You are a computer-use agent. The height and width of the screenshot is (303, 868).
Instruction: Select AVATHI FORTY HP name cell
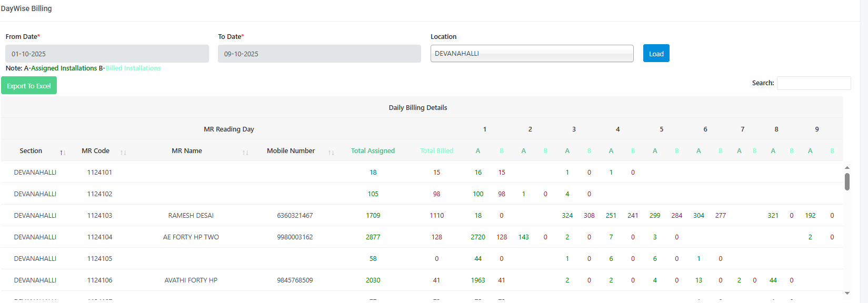coord(191,280)
